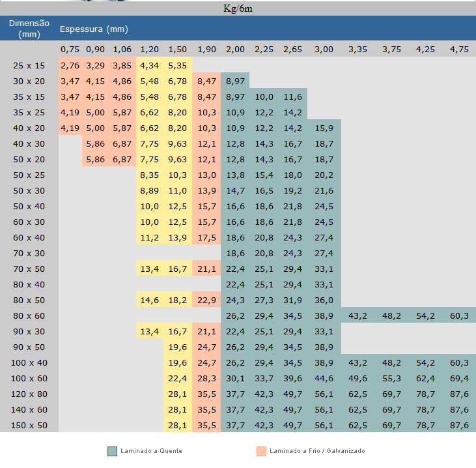Select the cell with value 2,76
The width and height of the screenshot is (476, 468).
(x=70, y=65)
